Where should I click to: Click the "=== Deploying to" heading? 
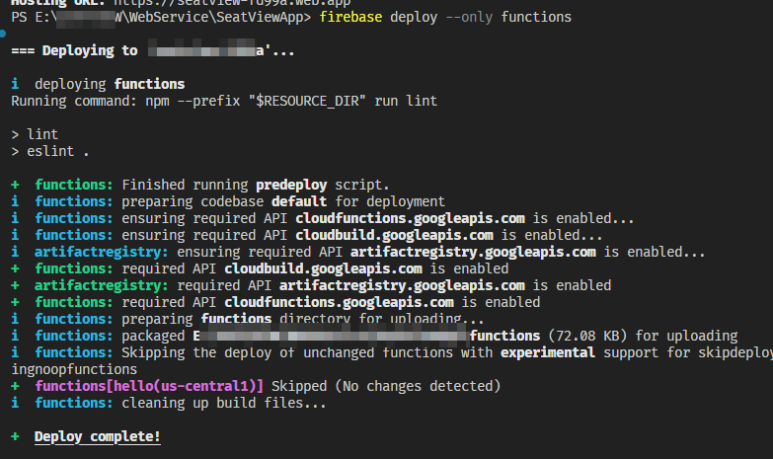point(74,51)
